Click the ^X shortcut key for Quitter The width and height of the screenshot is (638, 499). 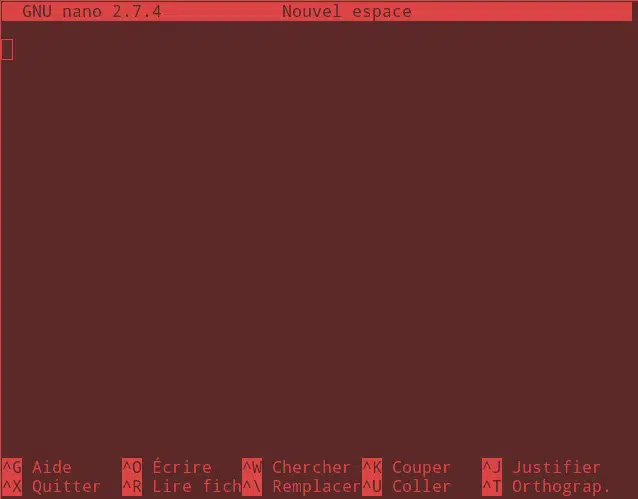pyautogui.click(x=12, y=486)
